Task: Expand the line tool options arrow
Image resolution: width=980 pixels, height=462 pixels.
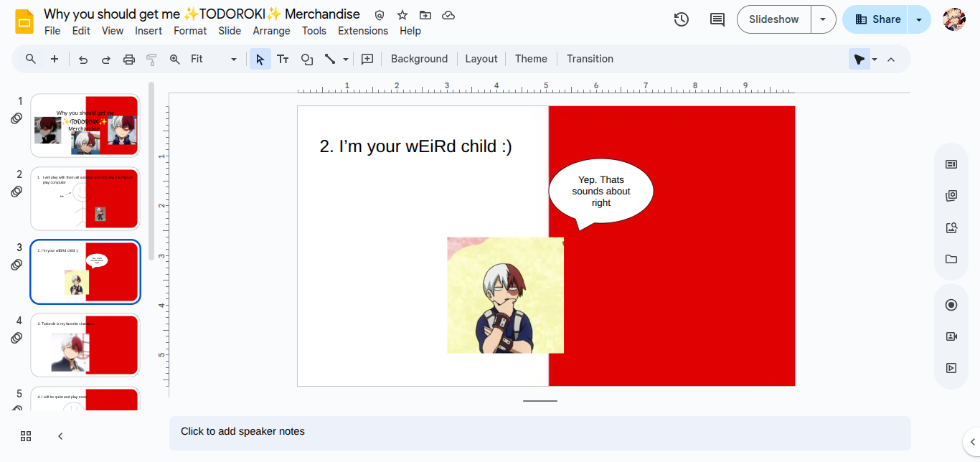Action: 346,59
